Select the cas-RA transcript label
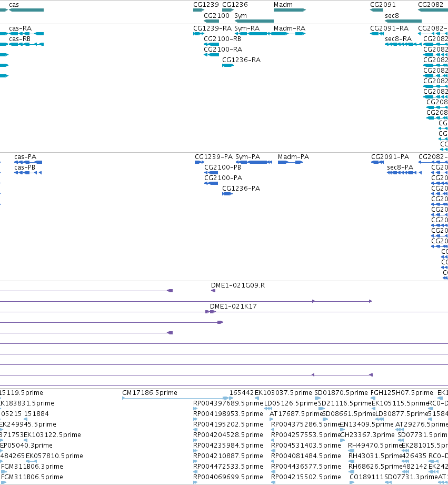Viewport: 448px width, 485px height. click(21, 28)
